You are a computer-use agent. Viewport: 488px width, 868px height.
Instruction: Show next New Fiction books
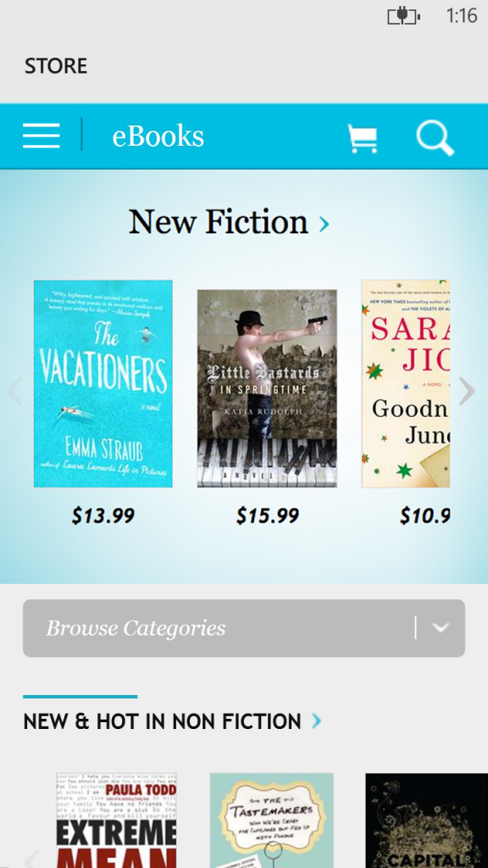467,392
